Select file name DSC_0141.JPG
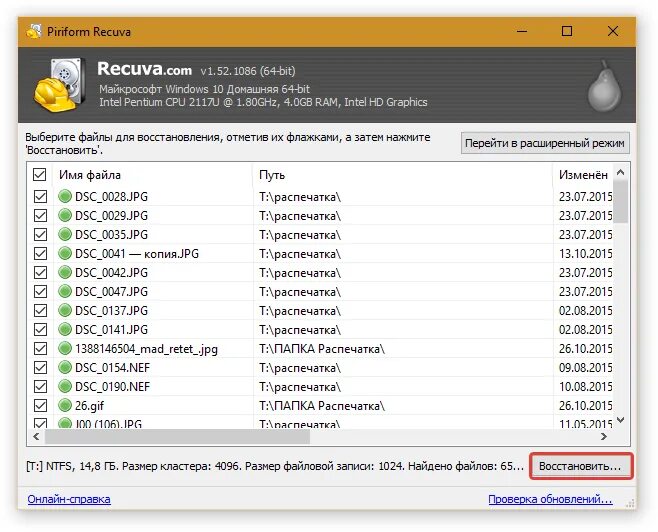 click(x=111, y=330)
